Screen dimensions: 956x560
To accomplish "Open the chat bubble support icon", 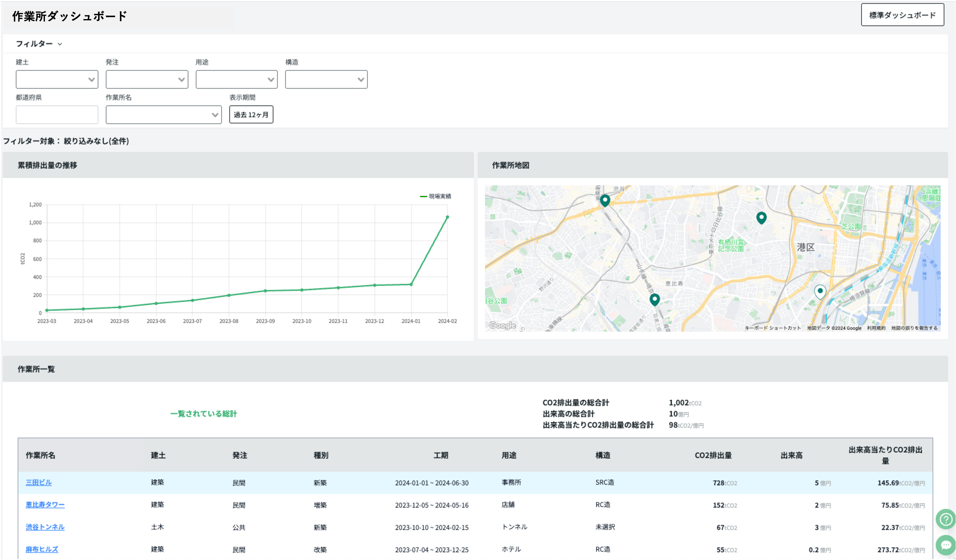I will point(945,545).
